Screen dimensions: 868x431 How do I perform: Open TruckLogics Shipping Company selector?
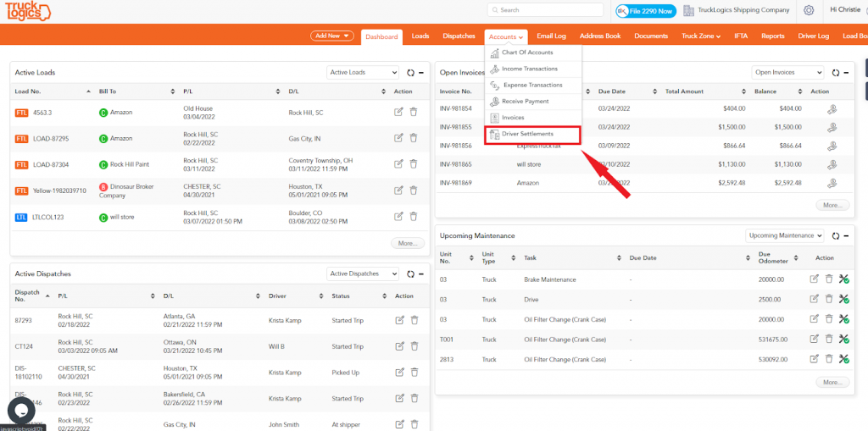click(x=737, y=10)
